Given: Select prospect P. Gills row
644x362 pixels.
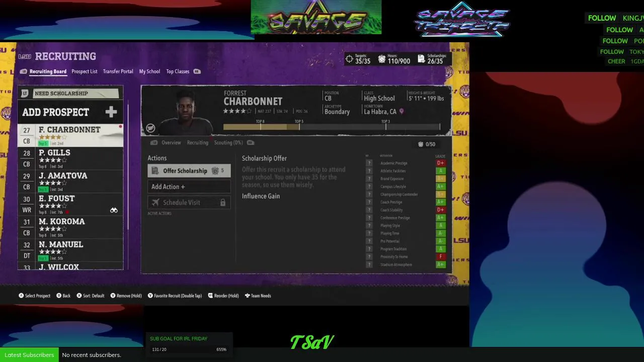Looking at the screenshot, I should point(70,158).
